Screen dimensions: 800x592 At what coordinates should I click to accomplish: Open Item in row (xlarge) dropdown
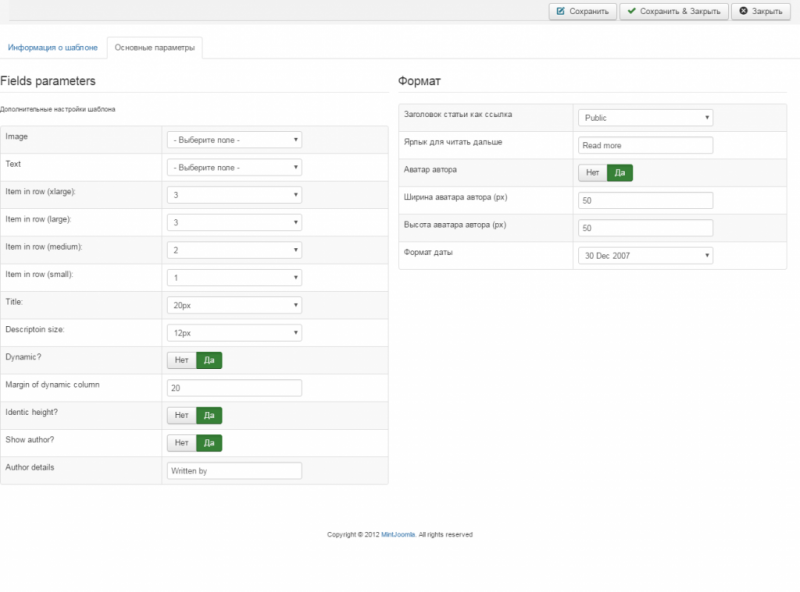coord(234,195)
